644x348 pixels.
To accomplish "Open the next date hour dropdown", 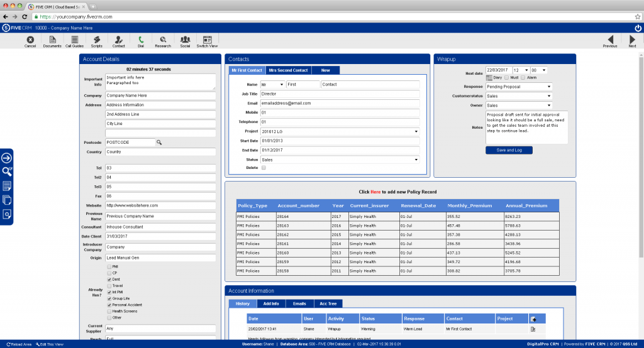I will (521, 70).
